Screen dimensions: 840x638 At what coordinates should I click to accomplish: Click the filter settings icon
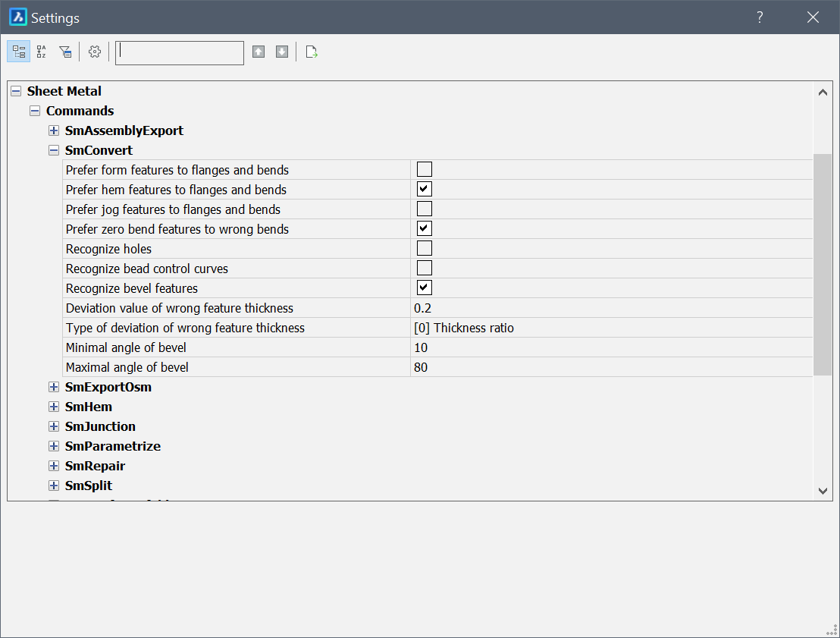65,52
